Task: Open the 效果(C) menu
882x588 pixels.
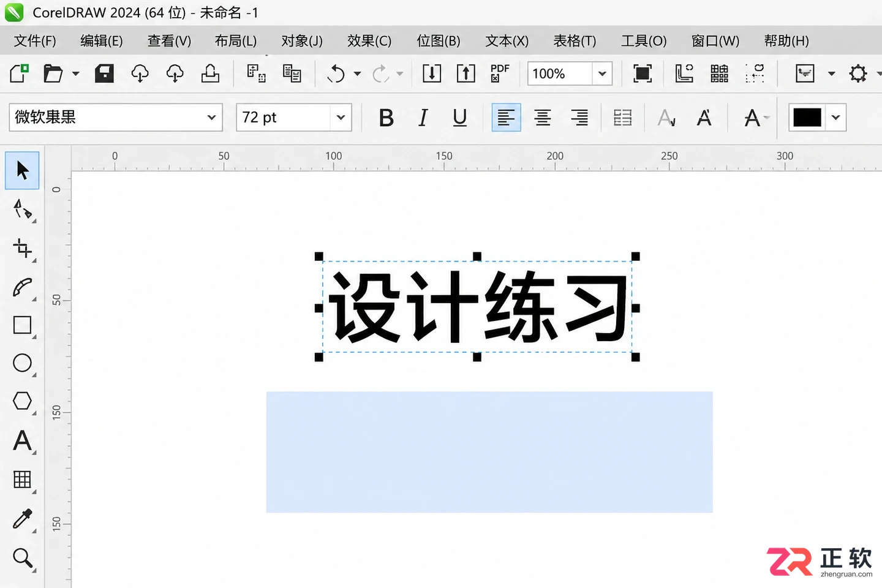Action: pos(369,41)
